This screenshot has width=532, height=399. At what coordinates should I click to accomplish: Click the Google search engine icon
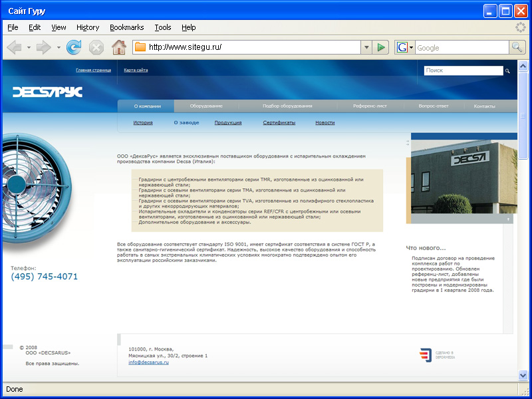pos(402,47)
